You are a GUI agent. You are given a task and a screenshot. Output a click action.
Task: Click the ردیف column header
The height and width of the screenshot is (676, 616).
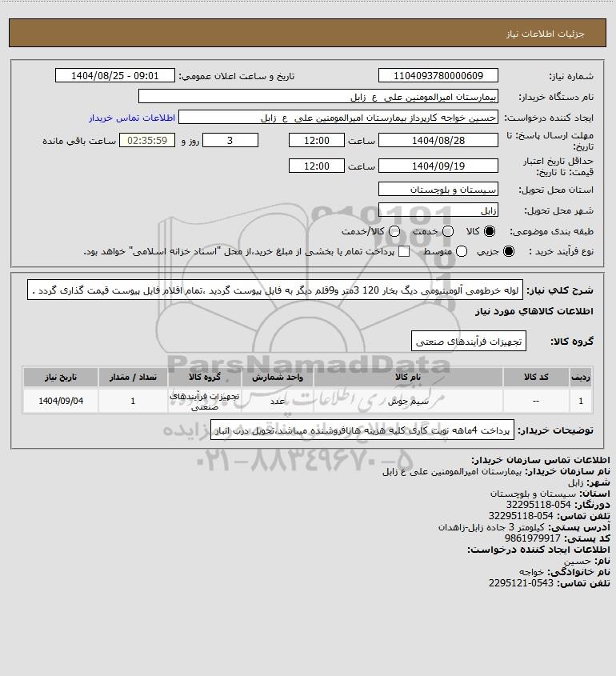pyautogui.click(x=581, y=378)
